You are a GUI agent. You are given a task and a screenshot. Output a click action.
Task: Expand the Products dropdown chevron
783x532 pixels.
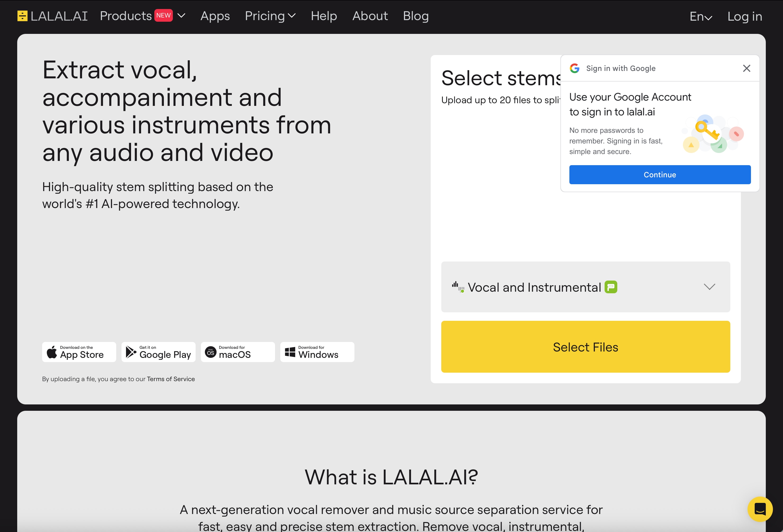(x=181, y=16)
